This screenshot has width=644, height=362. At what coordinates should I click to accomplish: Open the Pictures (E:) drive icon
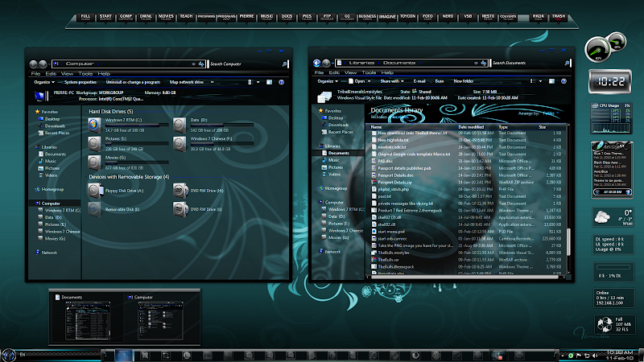click(x=94, y=144)
